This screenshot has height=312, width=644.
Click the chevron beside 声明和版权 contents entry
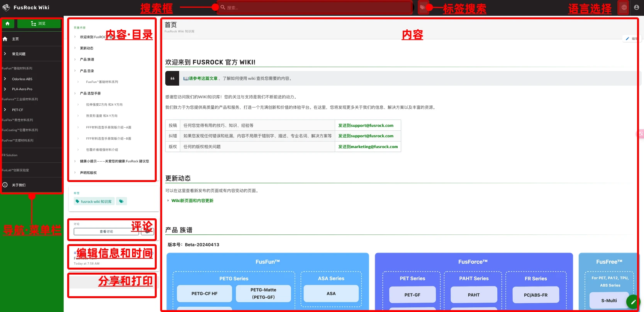(75, 173)
